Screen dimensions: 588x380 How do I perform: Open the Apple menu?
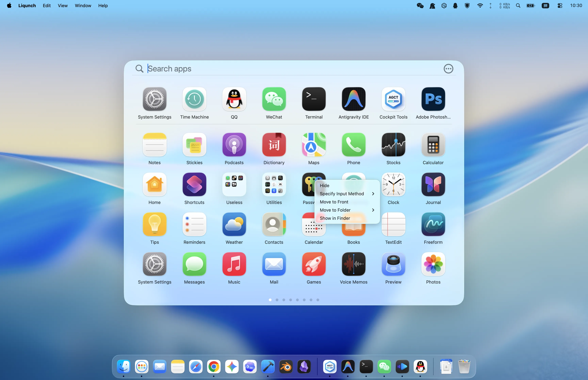[9, 5]
